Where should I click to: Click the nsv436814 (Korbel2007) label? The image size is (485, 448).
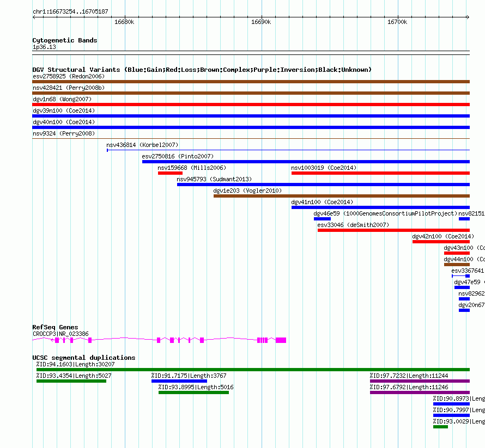(x=142, y=145)
